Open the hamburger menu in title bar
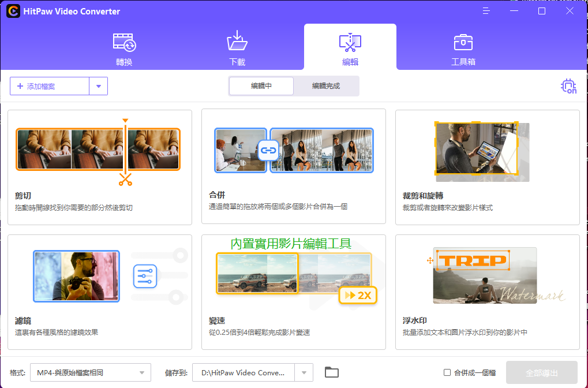The image size is (588, 388). click(x=486, y=11)
